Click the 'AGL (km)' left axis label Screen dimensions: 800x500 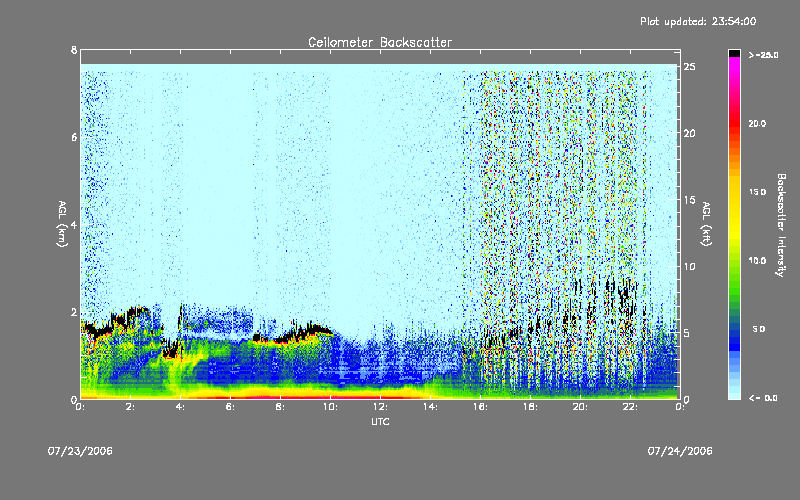pyautogui.click(x=62, y=223)
